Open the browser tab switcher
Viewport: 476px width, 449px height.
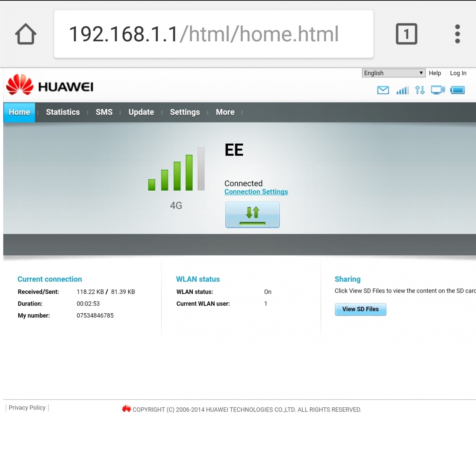406,34
